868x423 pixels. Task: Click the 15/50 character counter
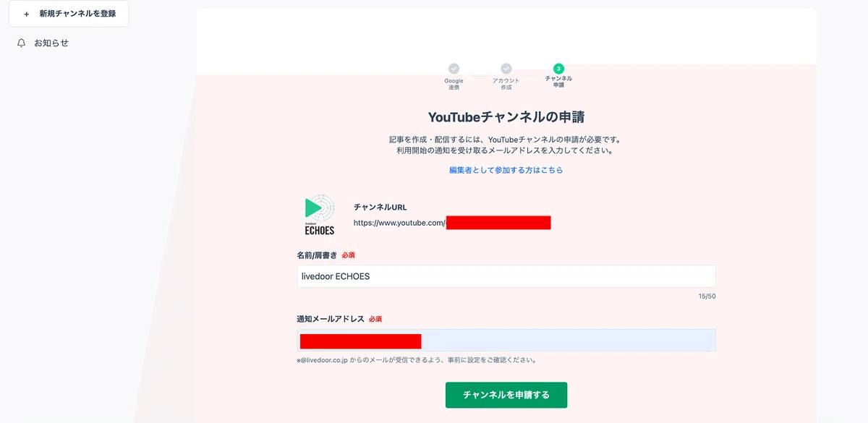pyautogui.click(x=707, y=296)
